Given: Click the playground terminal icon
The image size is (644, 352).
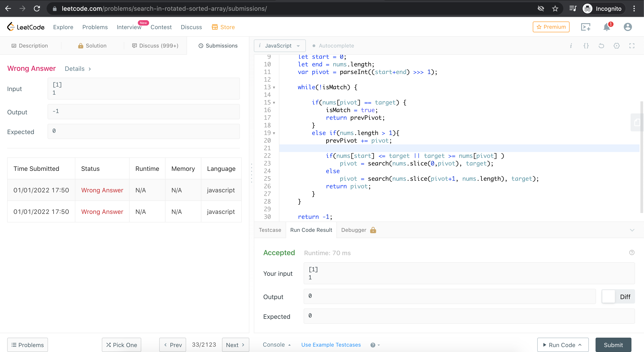Looking at the screenshot, I should coord(585,27).
